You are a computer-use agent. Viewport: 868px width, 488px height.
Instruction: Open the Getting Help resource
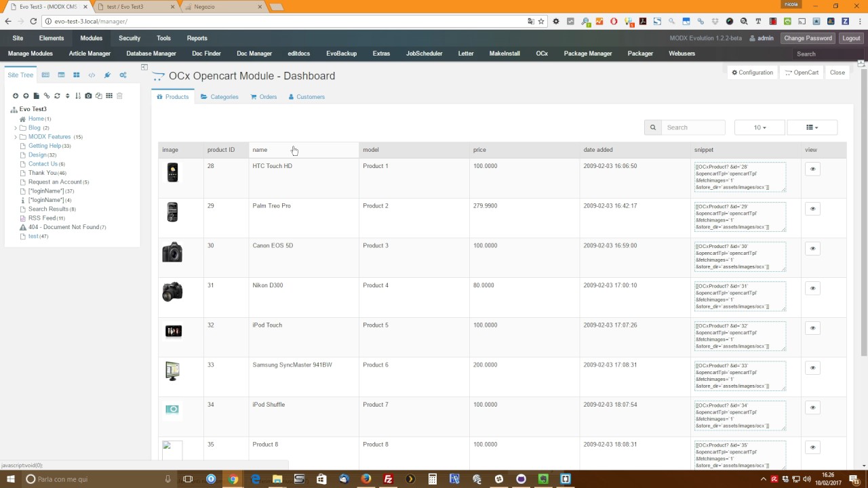(x=45, y=146)
